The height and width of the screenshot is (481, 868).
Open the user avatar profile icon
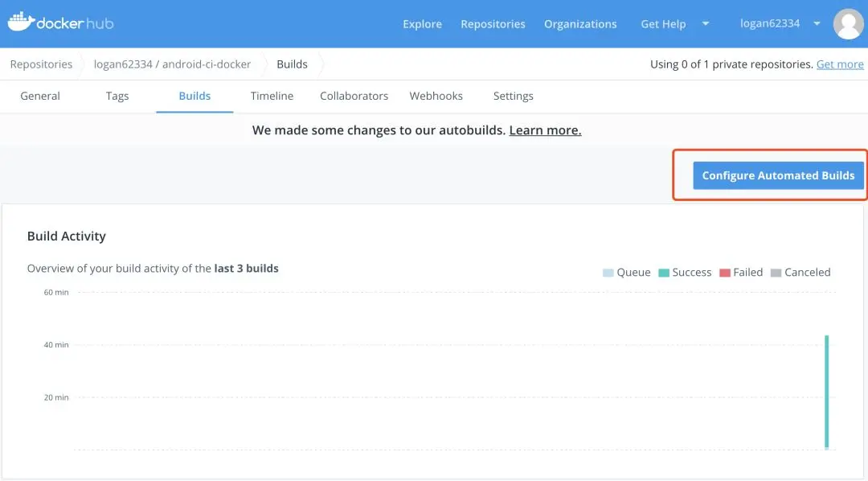click(x=848, y=24)
